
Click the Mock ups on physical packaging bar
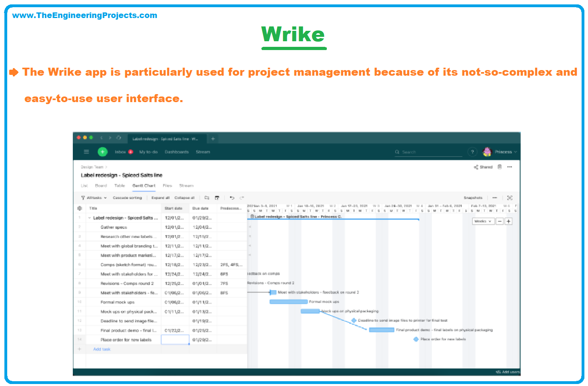pyautogui.click(x=310, y=311)
